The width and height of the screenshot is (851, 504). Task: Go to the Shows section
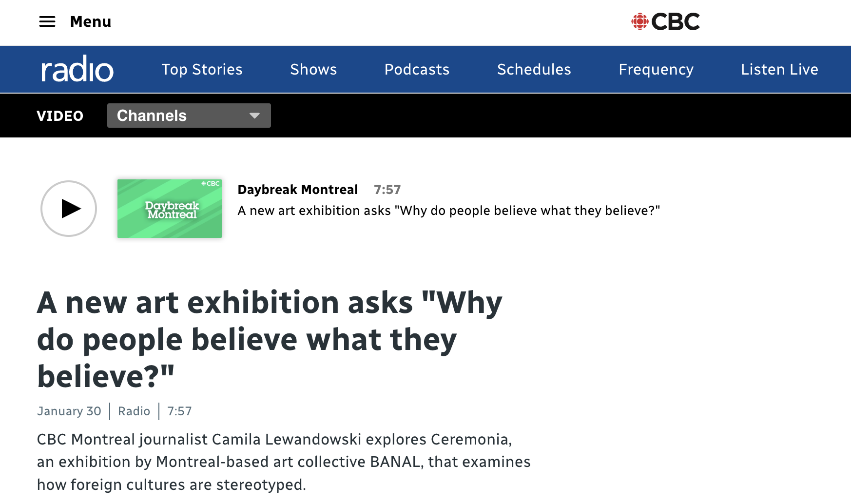point(313,69)
